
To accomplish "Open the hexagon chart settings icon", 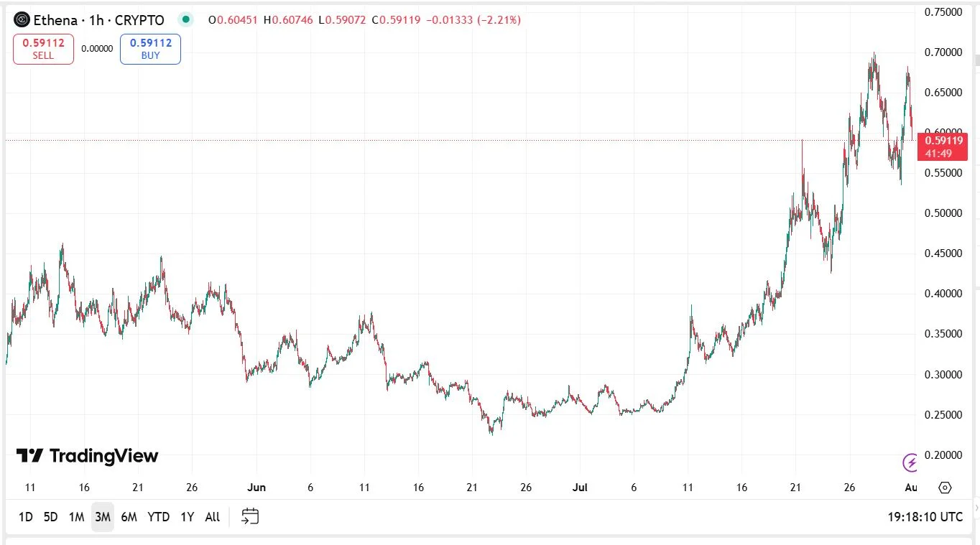I will (x=945, y=488).
